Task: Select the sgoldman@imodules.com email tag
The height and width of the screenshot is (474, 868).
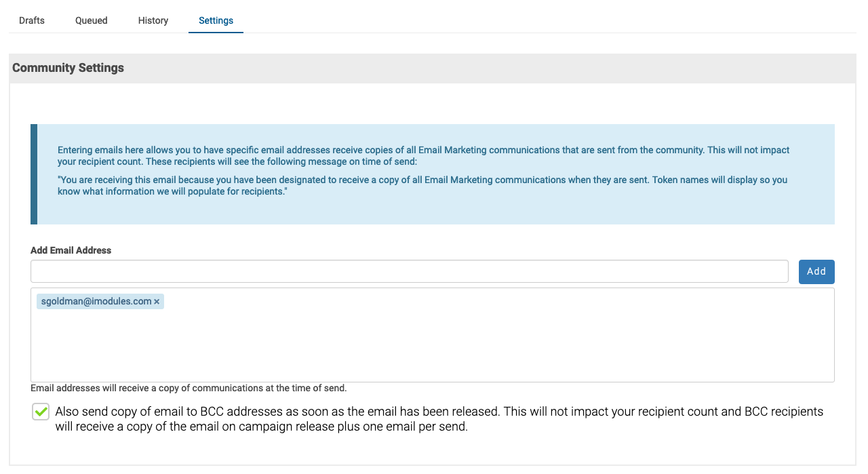Action: [100, 301]
